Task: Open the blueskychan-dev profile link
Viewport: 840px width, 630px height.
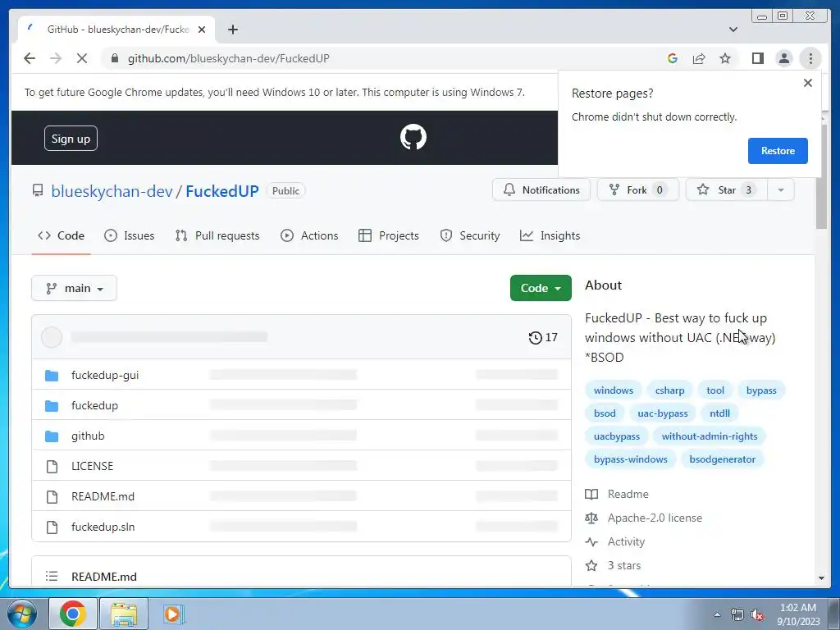Action: 112,191
